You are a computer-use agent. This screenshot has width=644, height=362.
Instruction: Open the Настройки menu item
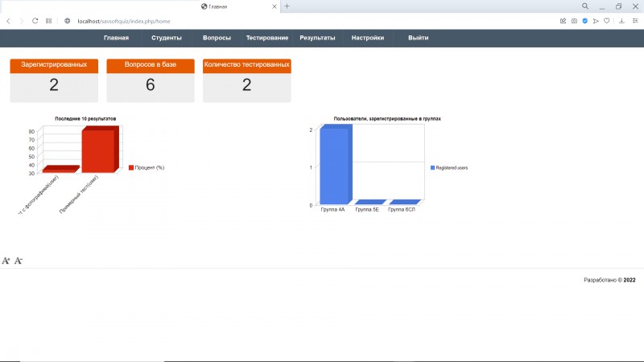tap(368, 38)
